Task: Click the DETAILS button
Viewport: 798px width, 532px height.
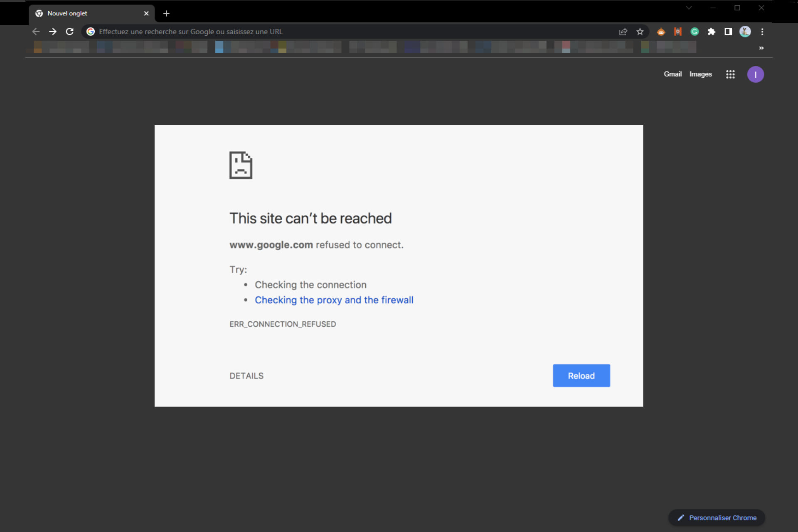Action: coord(246,376)
